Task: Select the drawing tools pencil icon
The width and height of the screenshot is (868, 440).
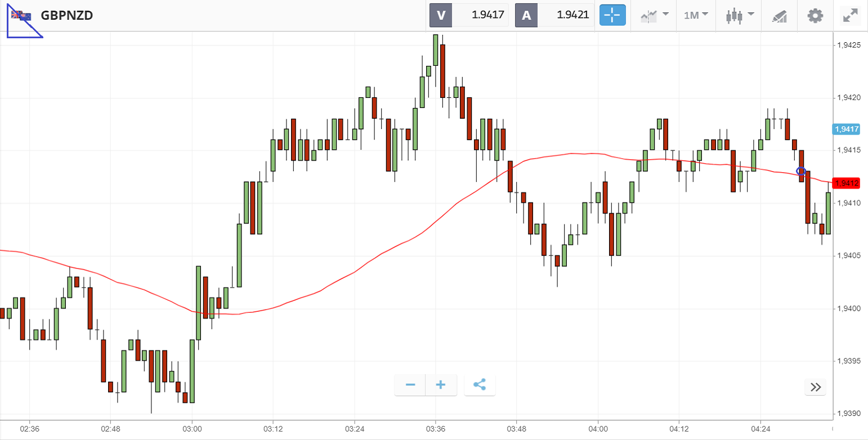Action: click(779, 16)
